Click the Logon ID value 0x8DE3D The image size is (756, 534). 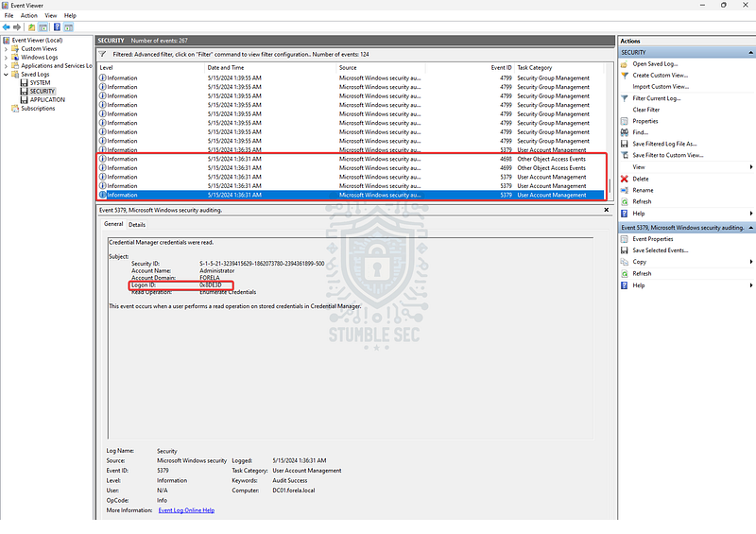tap(210, 285)
